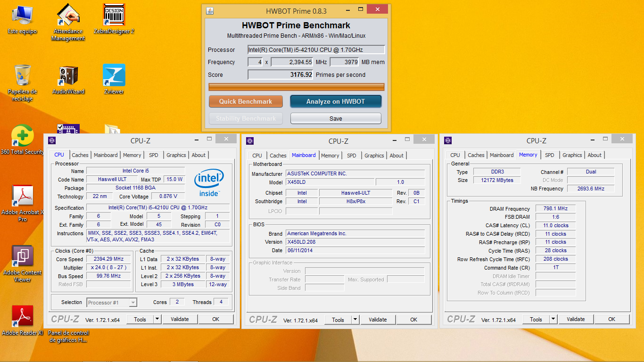Image resolution: width=644 pixels, height=362 pixels.
Task: Switch to Mainboard tab in left CPU-Z window
Action: (106, 155)
